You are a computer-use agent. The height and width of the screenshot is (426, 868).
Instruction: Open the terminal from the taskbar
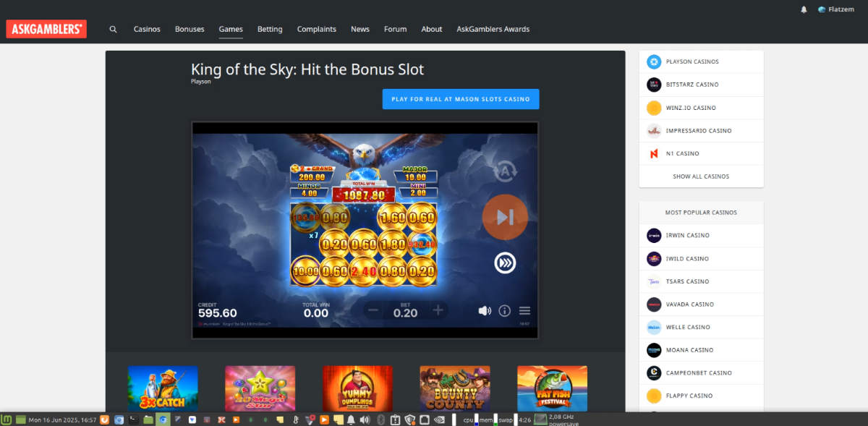[x=134, y=419]
